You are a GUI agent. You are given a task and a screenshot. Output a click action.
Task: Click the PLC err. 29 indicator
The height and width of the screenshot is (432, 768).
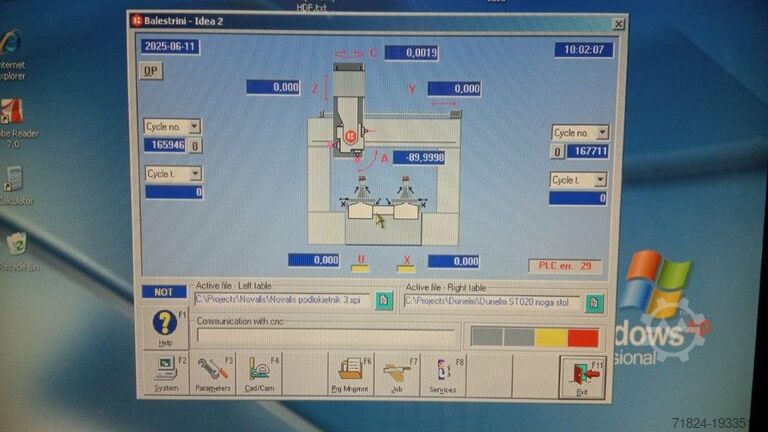pos(565,266)
